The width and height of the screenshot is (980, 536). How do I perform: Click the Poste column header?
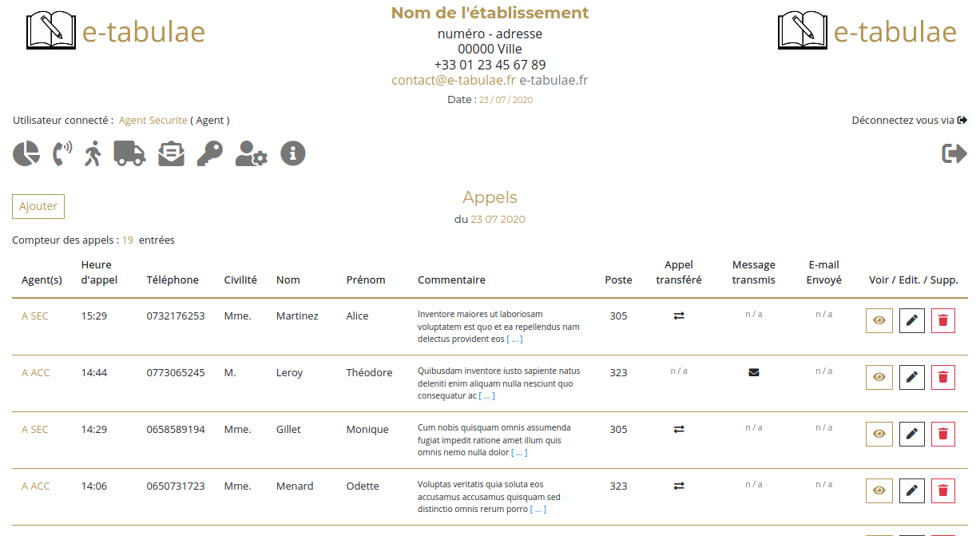618,280
